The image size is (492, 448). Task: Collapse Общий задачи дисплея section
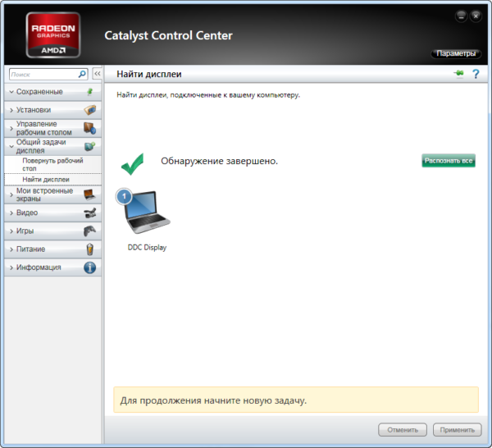[11, 146]
